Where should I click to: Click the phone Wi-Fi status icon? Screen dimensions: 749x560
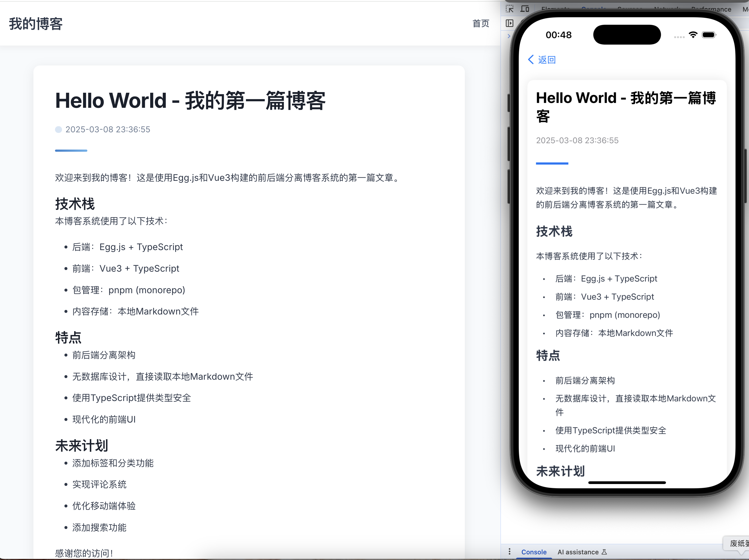pyautogui.click(x=693, y=35)
